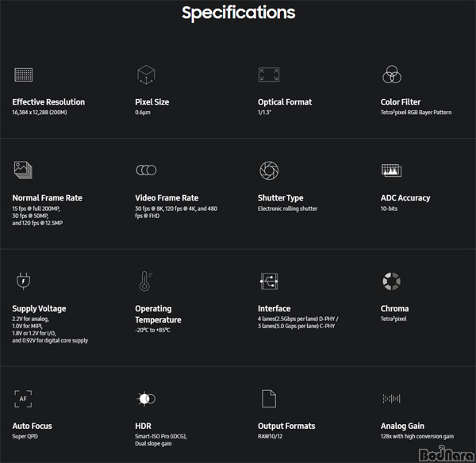Click the Operating Temperature thermometer icon

[145, 281]
